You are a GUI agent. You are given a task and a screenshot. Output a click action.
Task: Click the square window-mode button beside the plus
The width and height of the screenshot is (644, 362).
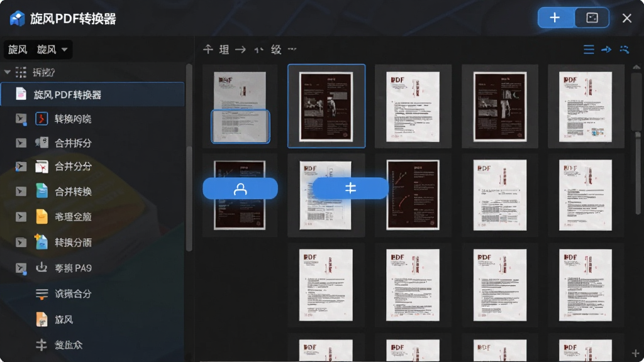click(x=592, y=18)
